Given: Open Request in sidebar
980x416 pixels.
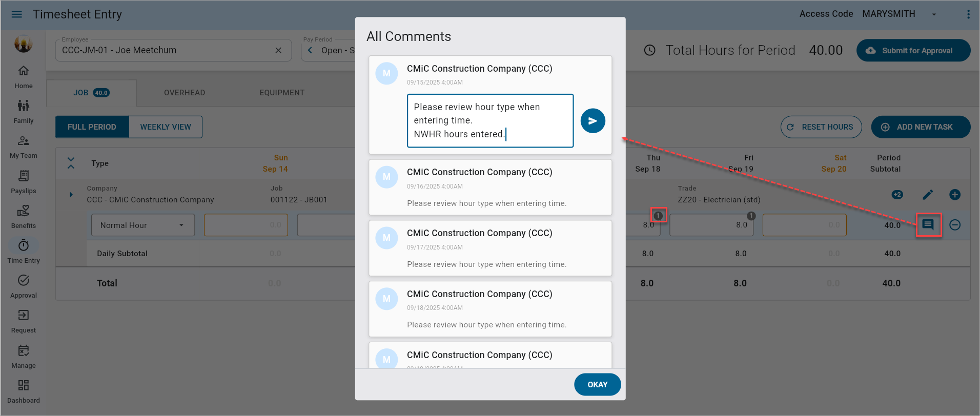Looking at the screenshot, I should pos(24,322).
